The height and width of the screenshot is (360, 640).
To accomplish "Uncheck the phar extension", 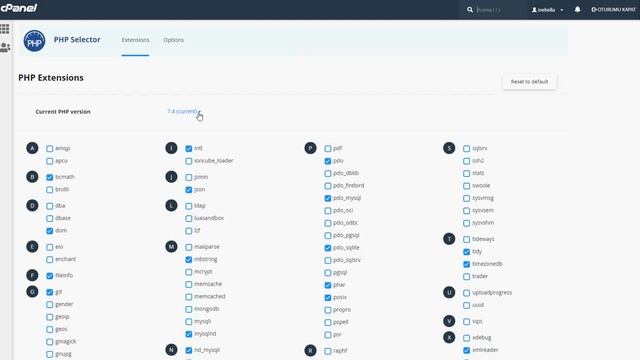I will click(328, 285).
